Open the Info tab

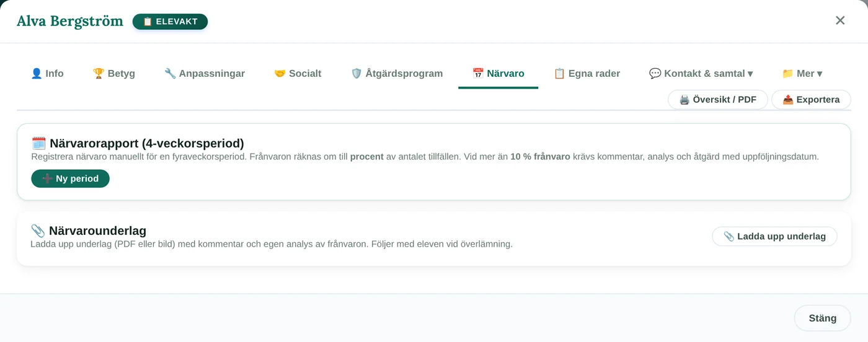pos(47,73)
